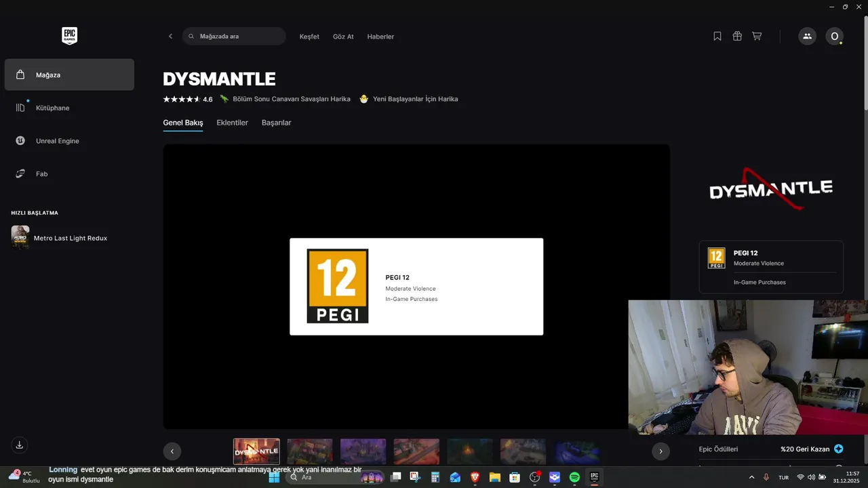Open the clock showing 11:57

(848, 477)
